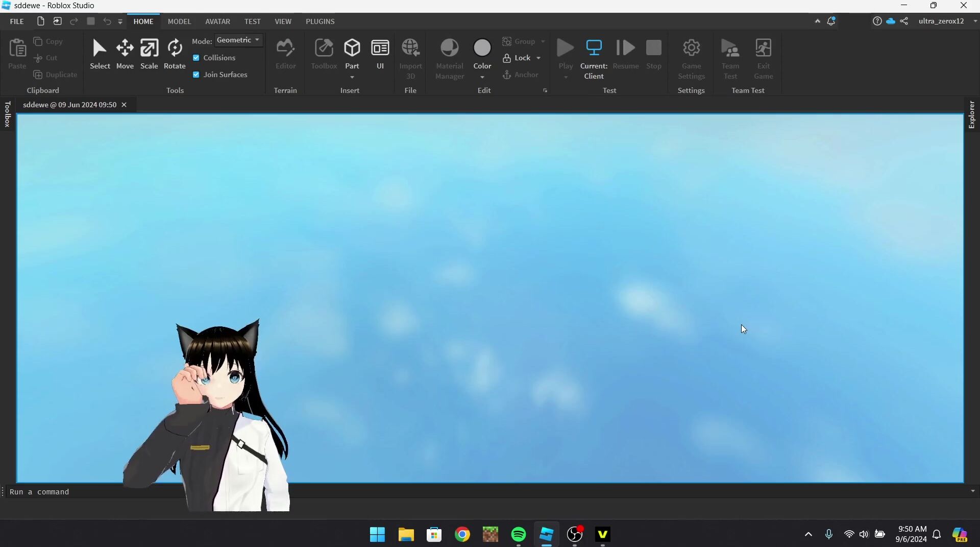Switch to the MODEL ribbon tab
Image resolution: width=980 pixels, height=547 pixels.
click(179, 21)
